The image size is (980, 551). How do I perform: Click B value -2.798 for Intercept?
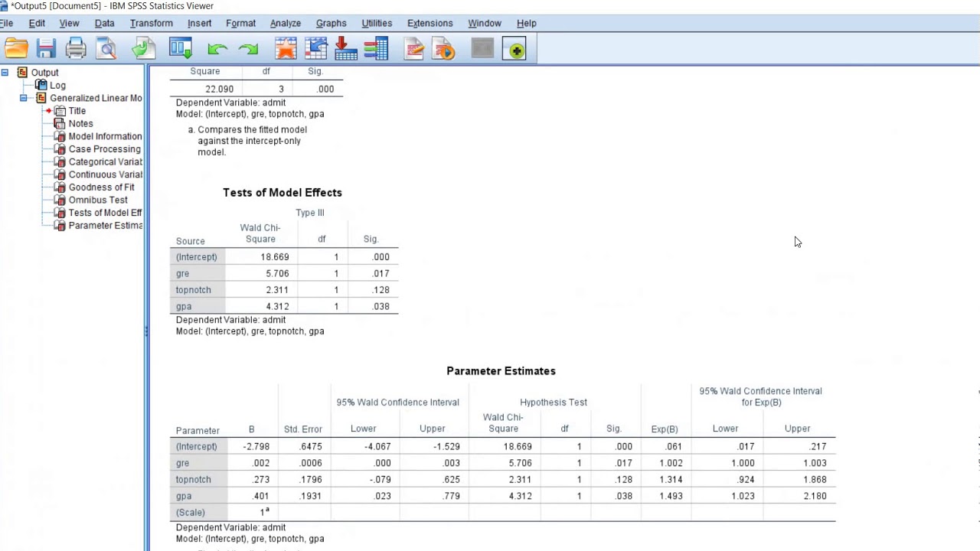coord(256,446)
